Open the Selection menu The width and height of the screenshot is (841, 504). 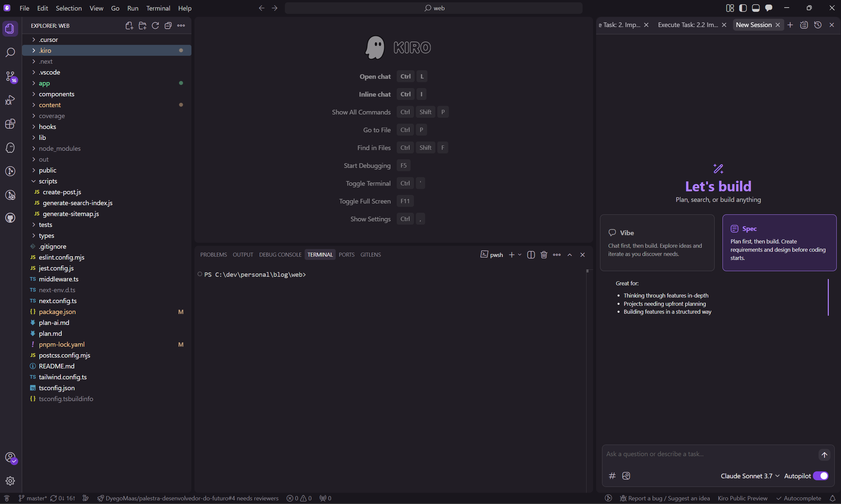point(69,8)
